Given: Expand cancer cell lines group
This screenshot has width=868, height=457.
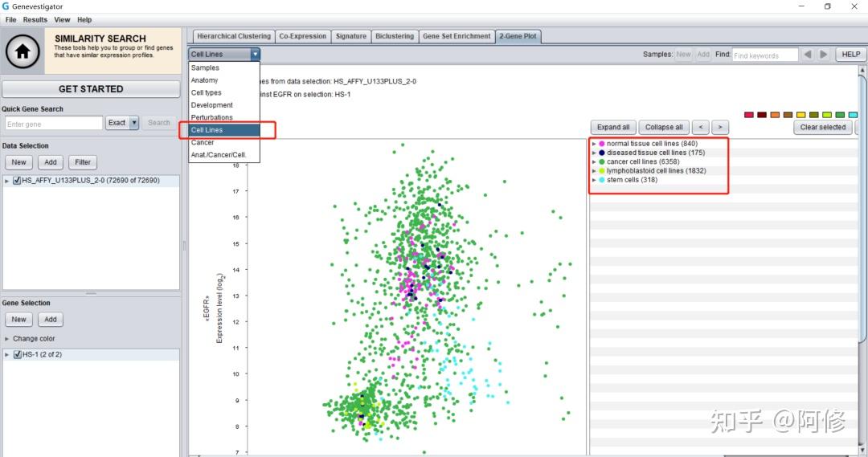Looking at the screenshot, I should (594, 161).
